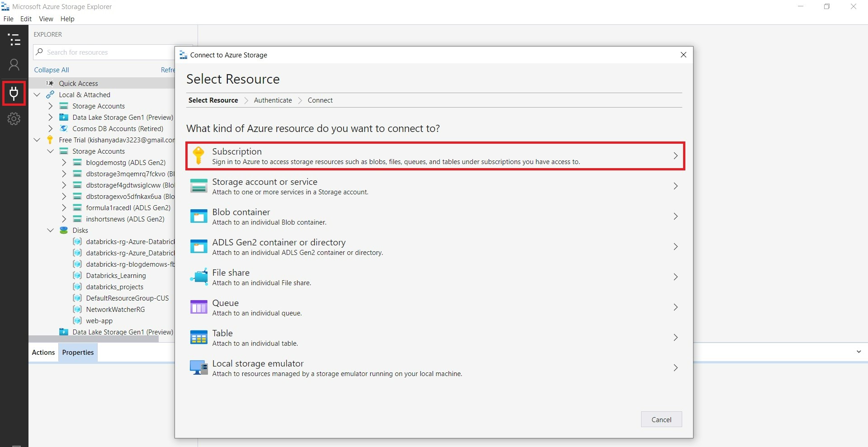Switch to the Actions tab
Screen dimensions: 868x447
[x=43, y=352]
